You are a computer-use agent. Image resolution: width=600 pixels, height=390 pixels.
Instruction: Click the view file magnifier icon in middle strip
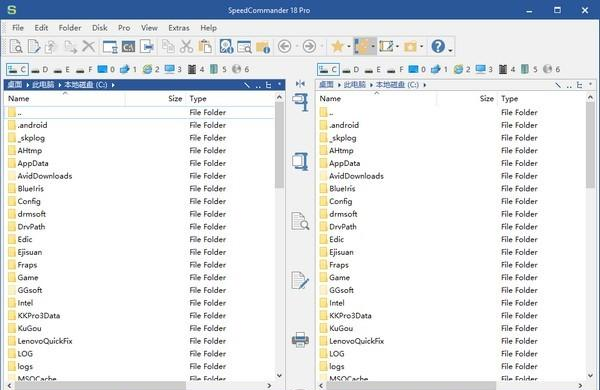pos(300,221)
